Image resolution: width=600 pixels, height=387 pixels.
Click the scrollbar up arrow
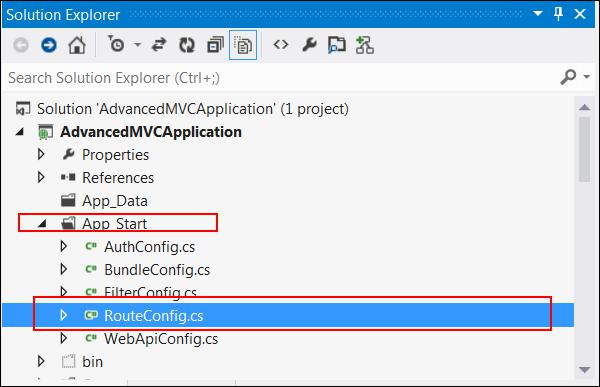[x=584, y=107]
